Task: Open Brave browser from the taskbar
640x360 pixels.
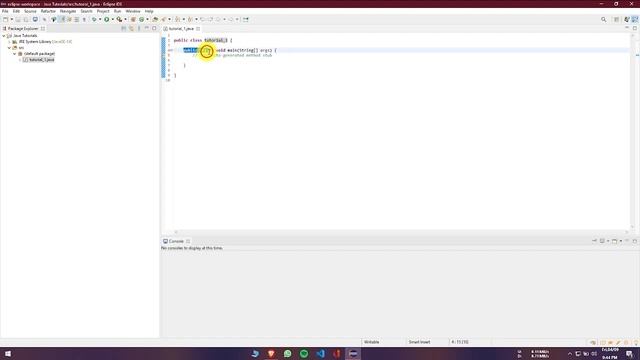Action: [x=271, y=353]
